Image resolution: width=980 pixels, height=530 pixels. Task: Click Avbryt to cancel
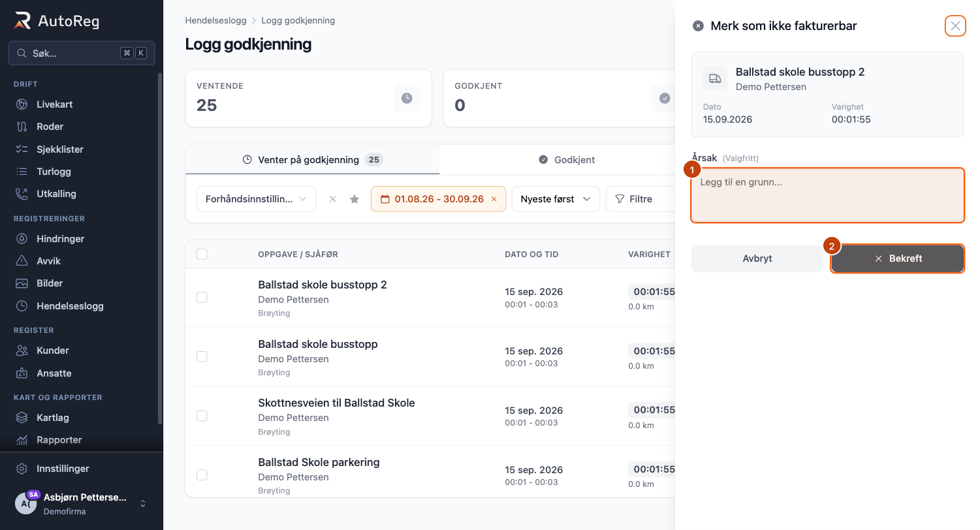pyautogui.click(x=757, y=258)
